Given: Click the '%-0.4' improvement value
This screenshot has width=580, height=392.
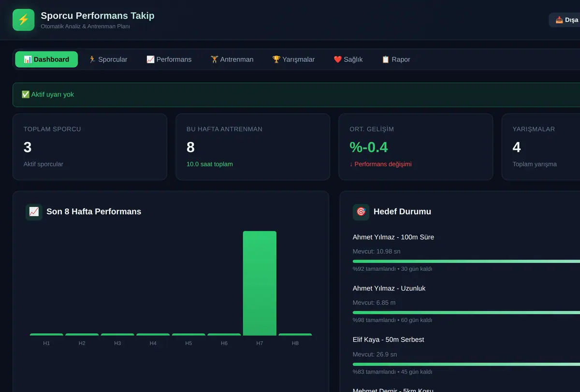Looking at the screenshot, I should [369, 147].
